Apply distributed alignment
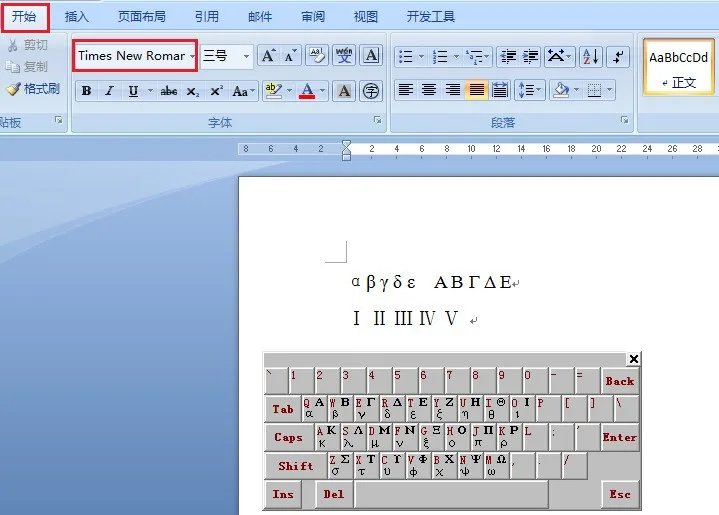This screenshot has height=515, width=719. tap(500, 89)
